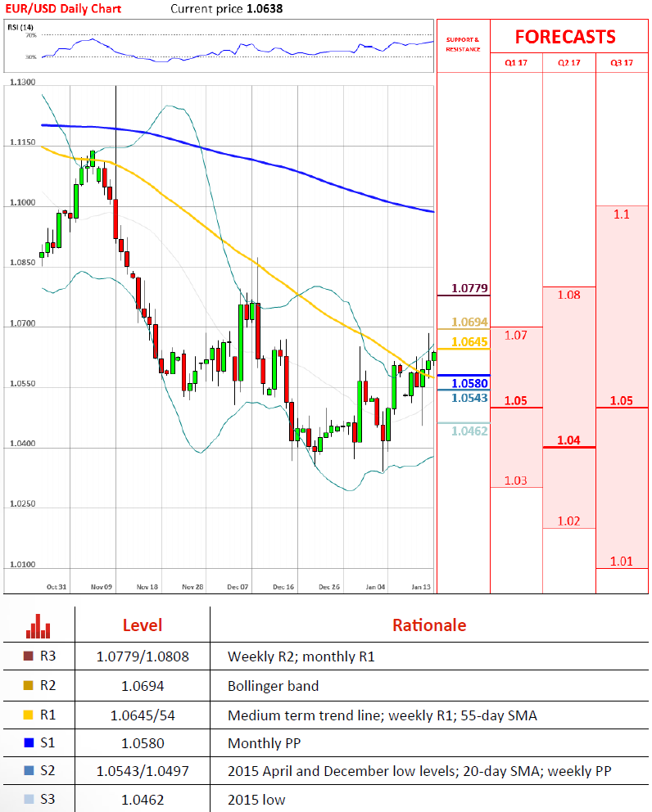Click the 1.0100 price axis label
The height and width of the screenshot is (812, 652).
point(23,565)
